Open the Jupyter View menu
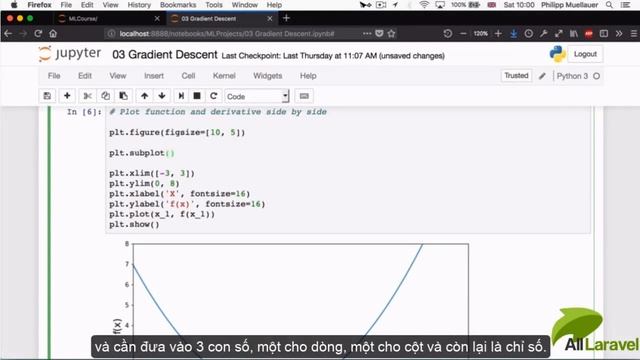640x360 pixels. 118,76
